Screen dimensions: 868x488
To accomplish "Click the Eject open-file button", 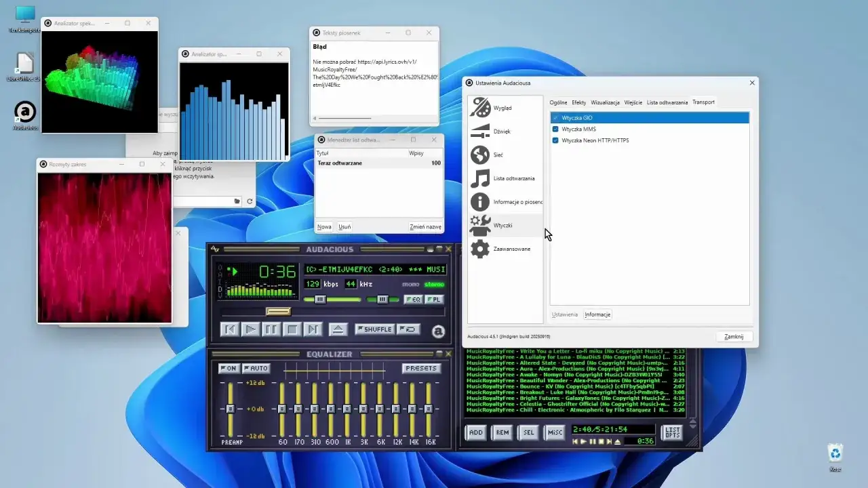I will coord(338,329).
